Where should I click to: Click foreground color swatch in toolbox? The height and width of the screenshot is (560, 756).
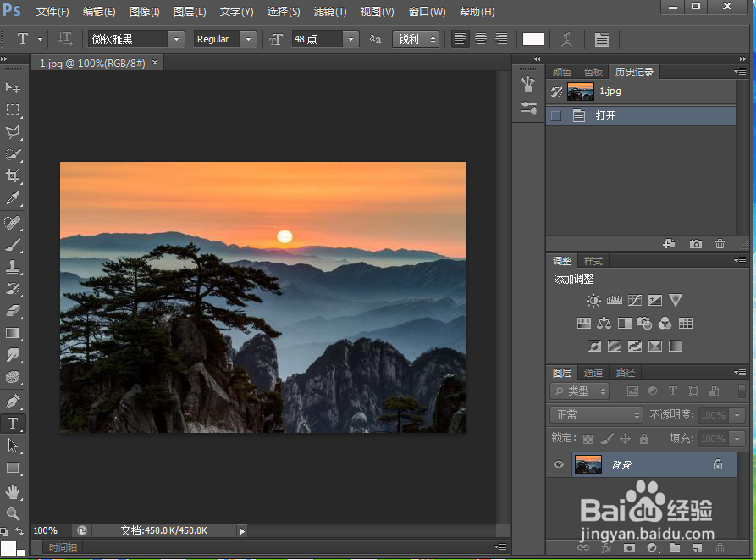pyautogui.click(x=8, y=548)
